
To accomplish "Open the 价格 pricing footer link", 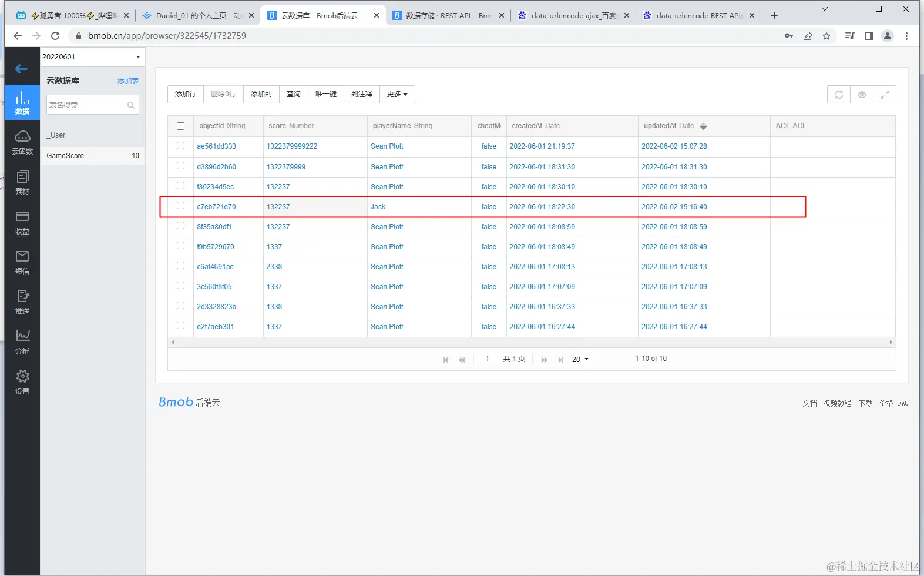I will pos(886,403).
